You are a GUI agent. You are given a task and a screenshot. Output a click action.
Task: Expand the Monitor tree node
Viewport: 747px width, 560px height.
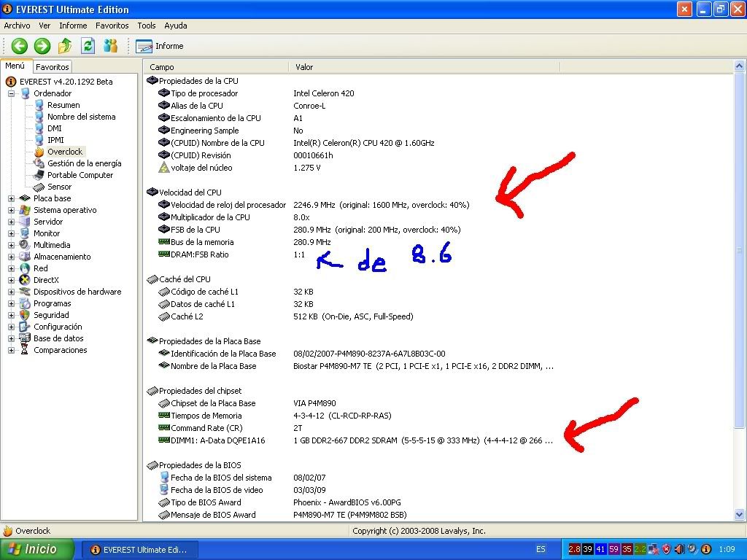click(x=12, y=233)
